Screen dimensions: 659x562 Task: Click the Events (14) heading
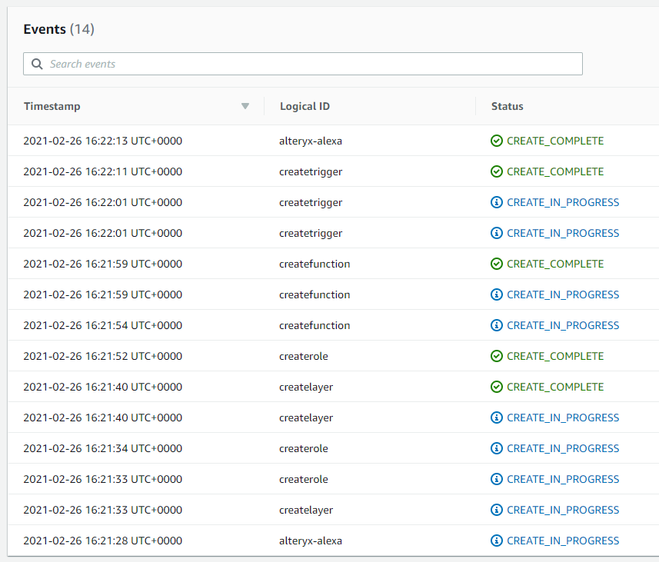(x=59, y=29)
